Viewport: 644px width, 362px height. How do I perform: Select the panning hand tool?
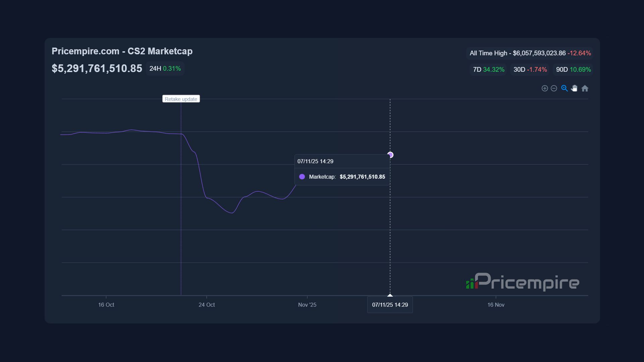[575, 88]
